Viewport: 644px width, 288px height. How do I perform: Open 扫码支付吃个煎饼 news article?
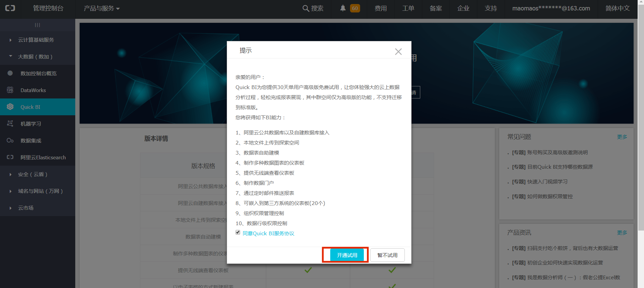point(565,248)
